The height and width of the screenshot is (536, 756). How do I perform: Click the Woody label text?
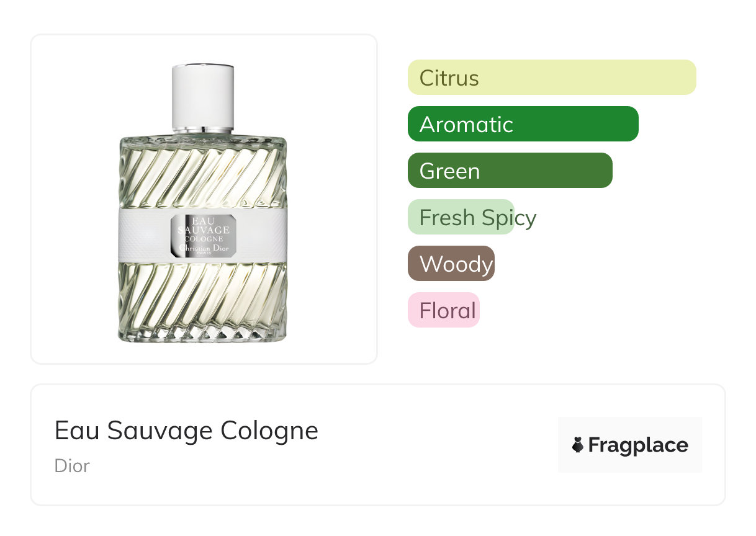tap(456, 264)
